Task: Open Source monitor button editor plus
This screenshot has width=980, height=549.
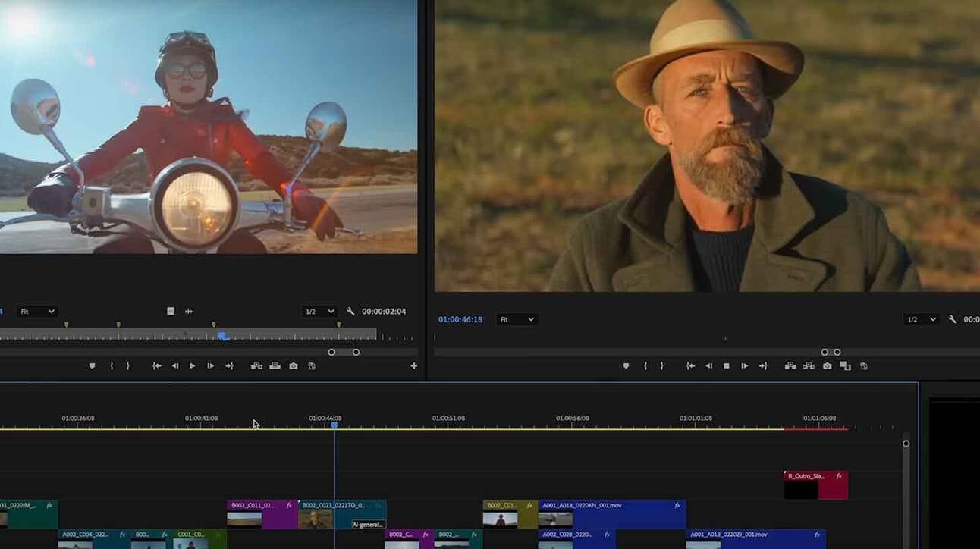Action: (x=413, y=365)
